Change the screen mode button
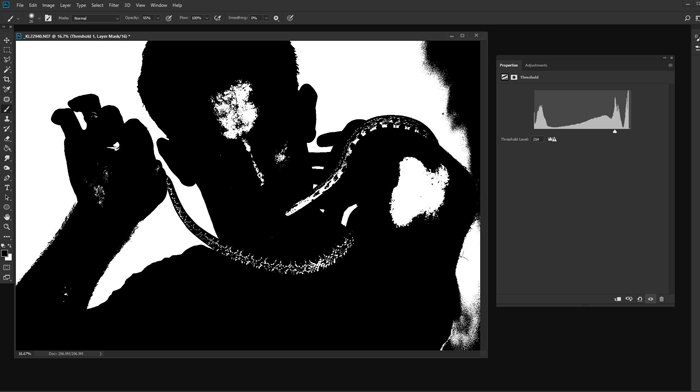This screenshot has width=700, height=392. pyautogui.click(x=7, y=277)
